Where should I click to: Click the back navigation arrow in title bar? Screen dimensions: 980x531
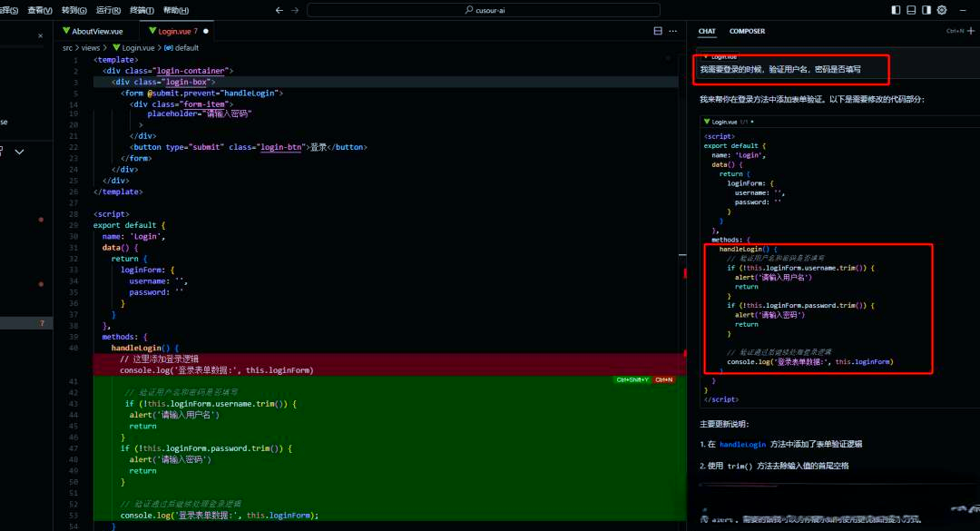[279, 10]
